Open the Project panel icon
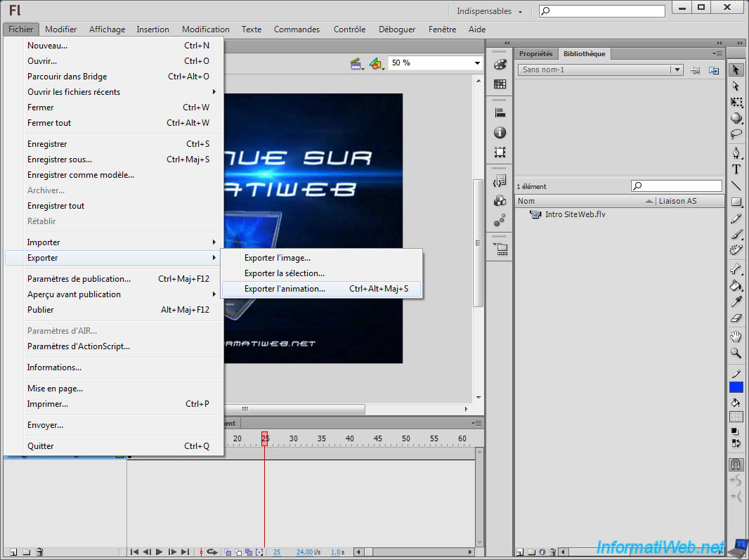Image resolution: width=749 pixels, height=560 pixels. pyautogui.click(x=500, y=249)
